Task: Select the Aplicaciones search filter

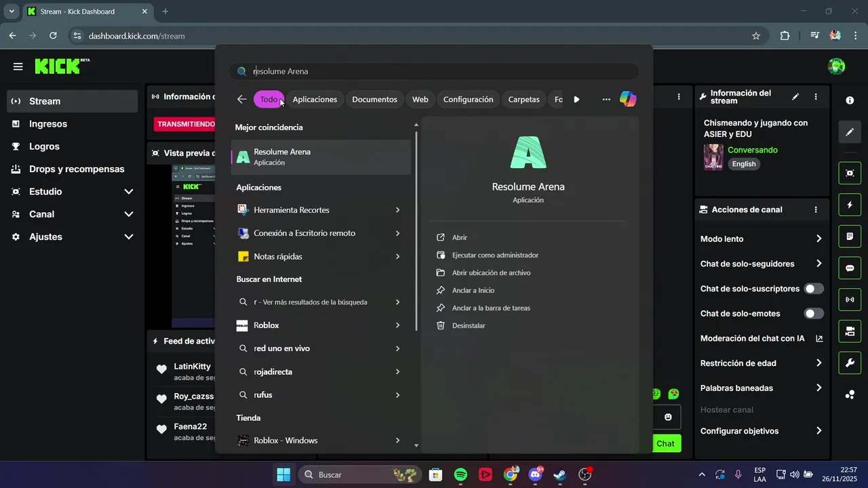Action: pyautogui.click(x=315, y=100)
